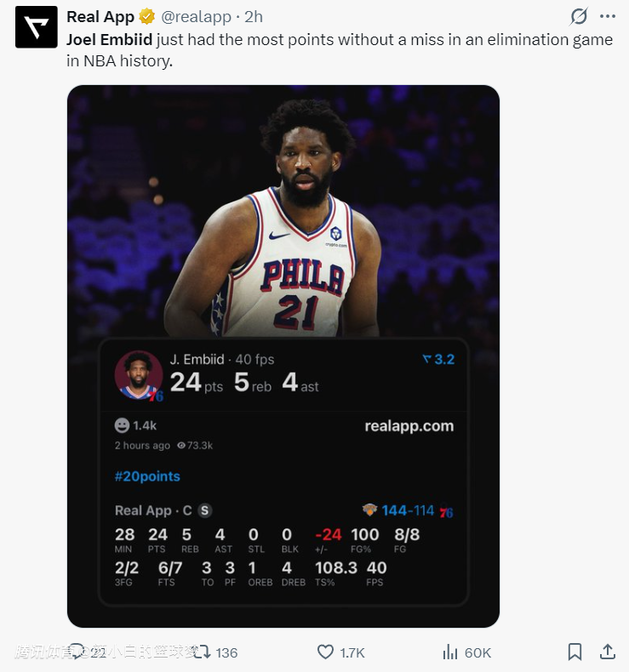Image resolution: width=629 pixels, height=672 pixels.
Task: Click the Grok slashed-circle icon
Action: 579,17
